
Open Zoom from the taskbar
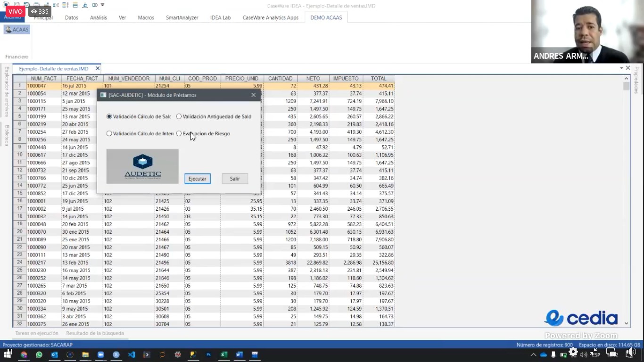pyautogui.click(x=100, y=354)
